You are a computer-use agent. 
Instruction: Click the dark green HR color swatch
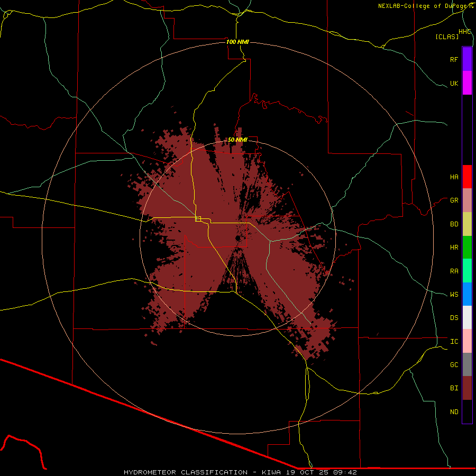(x=467, y=248)
